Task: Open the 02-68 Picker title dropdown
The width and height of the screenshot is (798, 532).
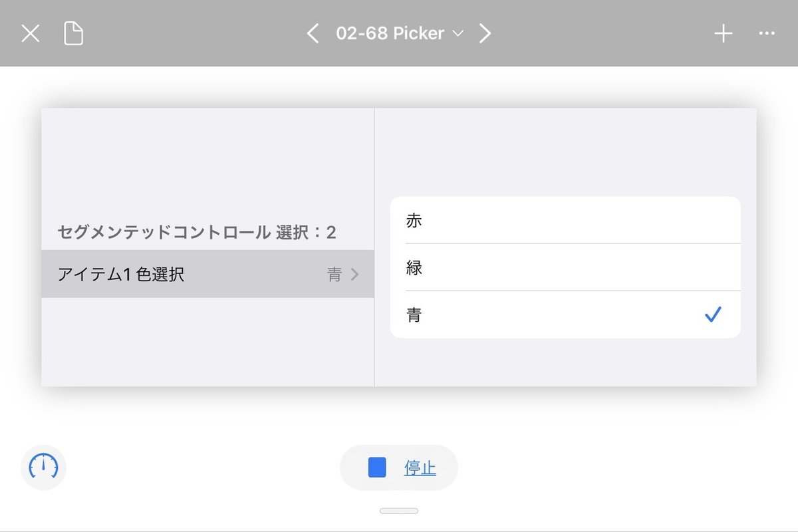Action: click(458, 33)
